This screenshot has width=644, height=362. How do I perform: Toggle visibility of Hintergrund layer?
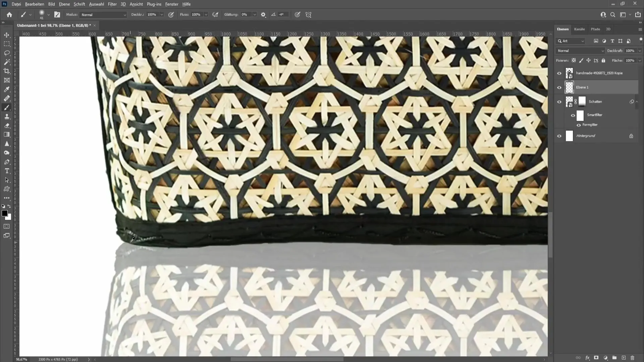tap(559, 136)
